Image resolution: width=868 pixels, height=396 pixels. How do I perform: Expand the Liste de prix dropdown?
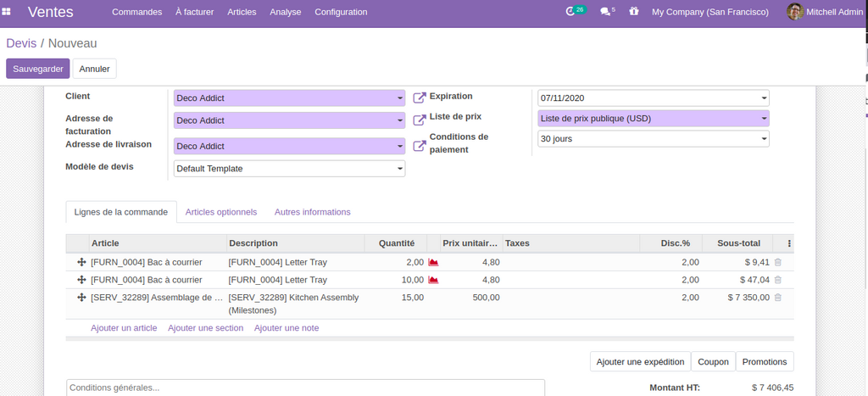click(764, 119)
